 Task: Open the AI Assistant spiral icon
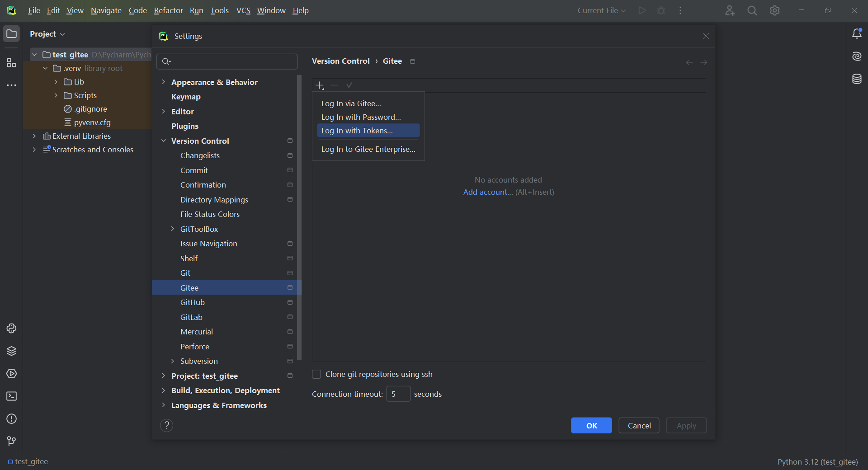click(857, 56)
